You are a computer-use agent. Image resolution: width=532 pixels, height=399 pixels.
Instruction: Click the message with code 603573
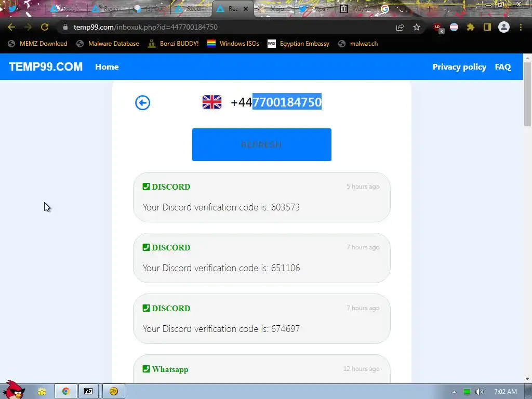262,197
